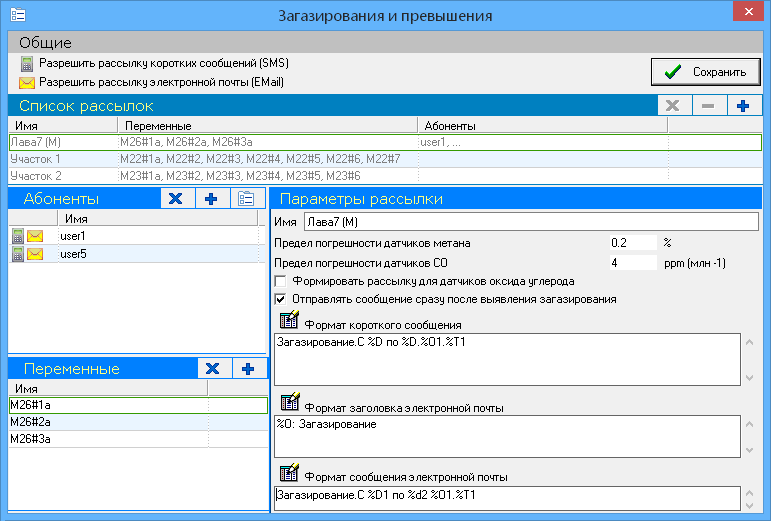Viewport: 771px width, 521px height.
Task: Open editor icon for Формат короткого сообщения
Action: tap(289, 320)
